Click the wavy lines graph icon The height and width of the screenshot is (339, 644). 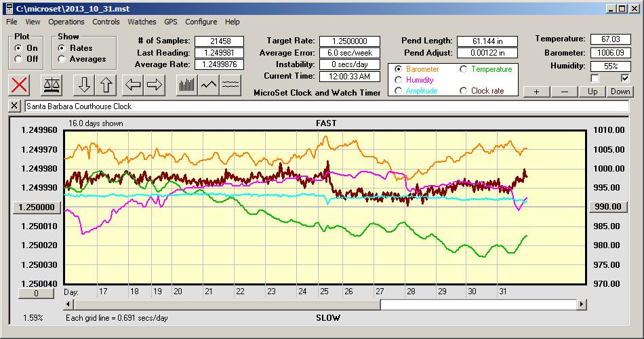[x=230, y=85]
